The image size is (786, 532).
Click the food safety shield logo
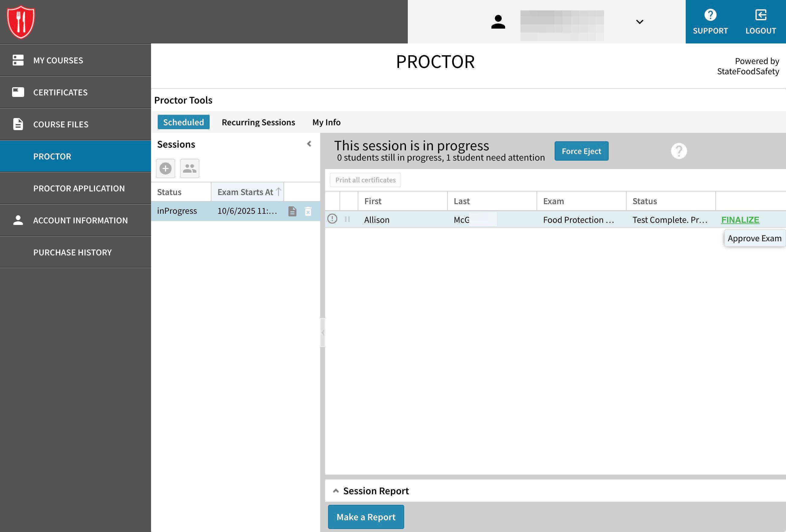coord(21,22)
